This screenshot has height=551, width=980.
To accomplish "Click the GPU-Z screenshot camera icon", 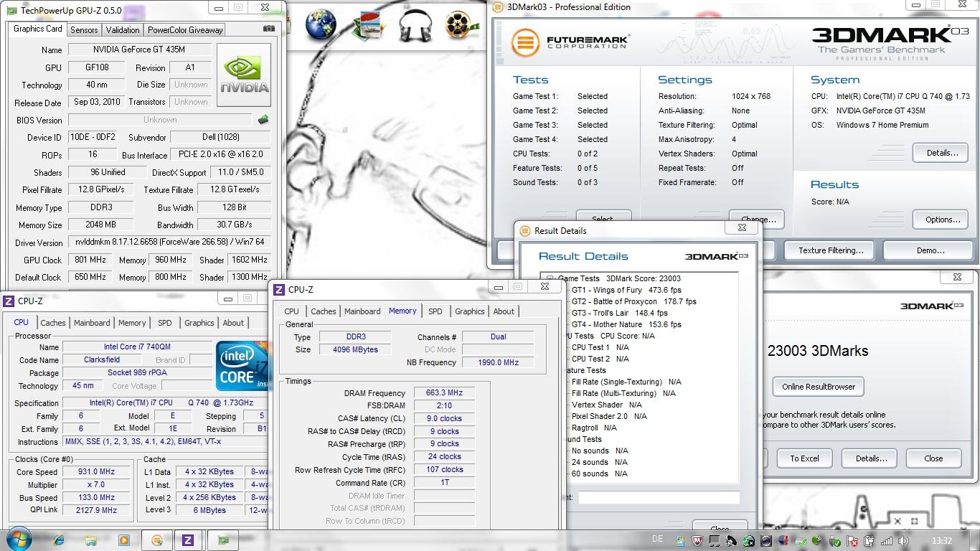I will [269, 29].
